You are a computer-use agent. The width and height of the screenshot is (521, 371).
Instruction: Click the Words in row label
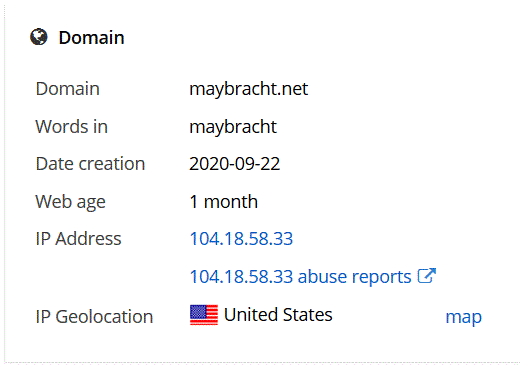pyautogui.click(x=71, y=127)
